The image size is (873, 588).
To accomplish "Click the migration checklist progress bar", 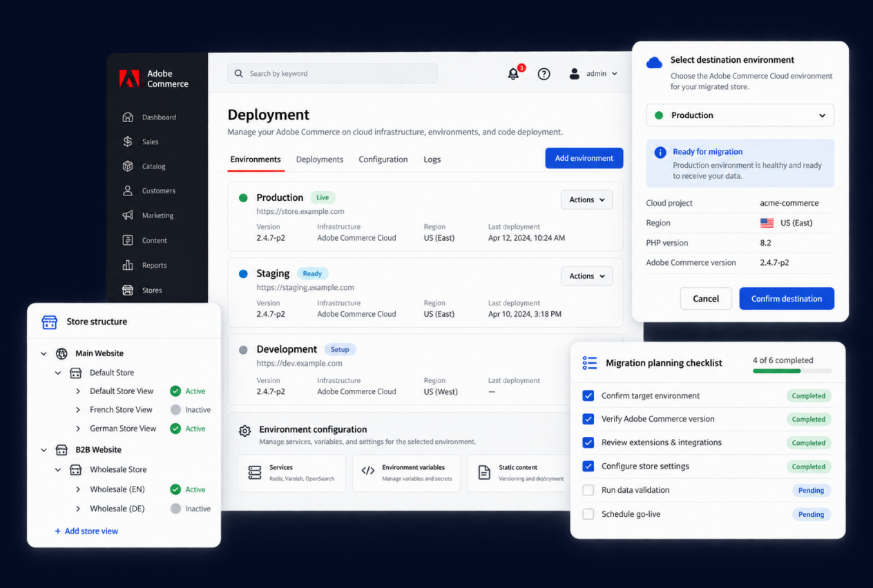I will pyautogui.click(x=792, y=371).
